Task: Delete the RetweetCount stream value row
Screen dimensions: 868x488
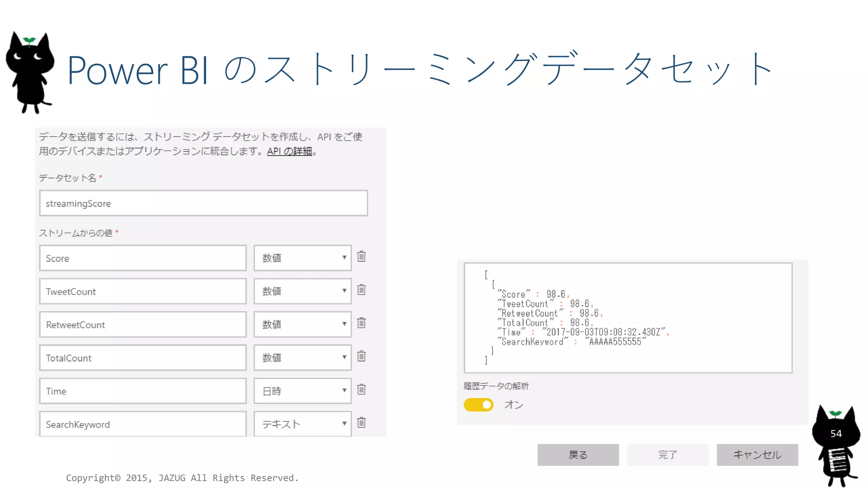Action: pos(361,323)
